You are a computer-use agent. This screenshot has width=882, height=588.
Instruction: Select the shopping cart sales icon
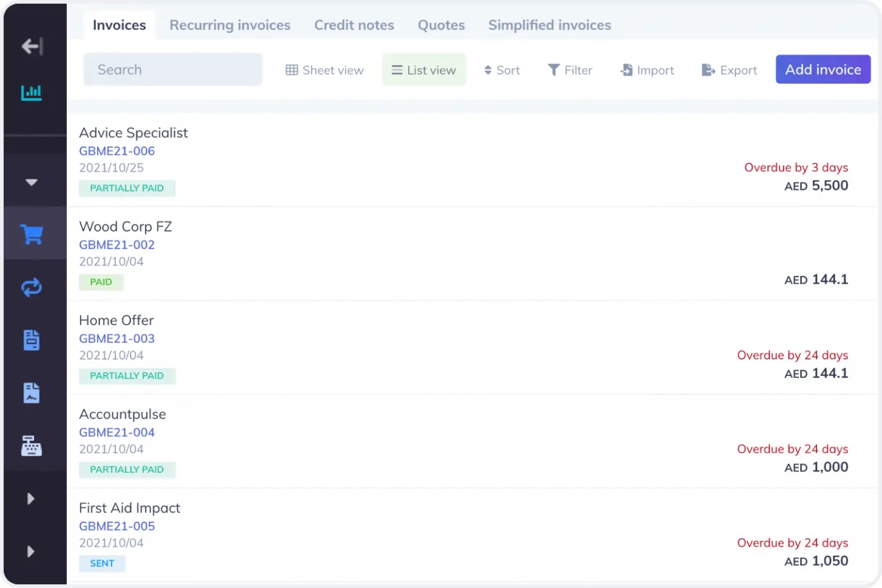tap(31, 234)
